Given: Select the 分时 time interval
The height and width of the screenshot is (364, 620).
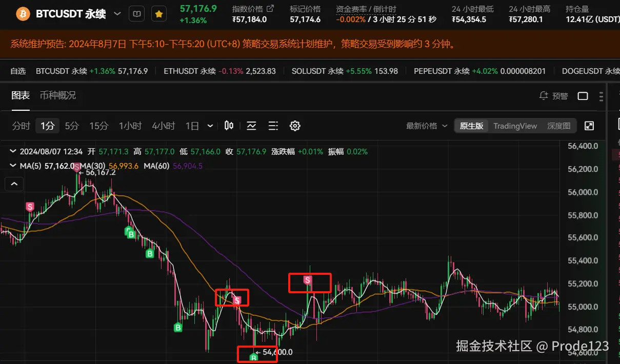Looking at the screenshot, I should [21, 126].
